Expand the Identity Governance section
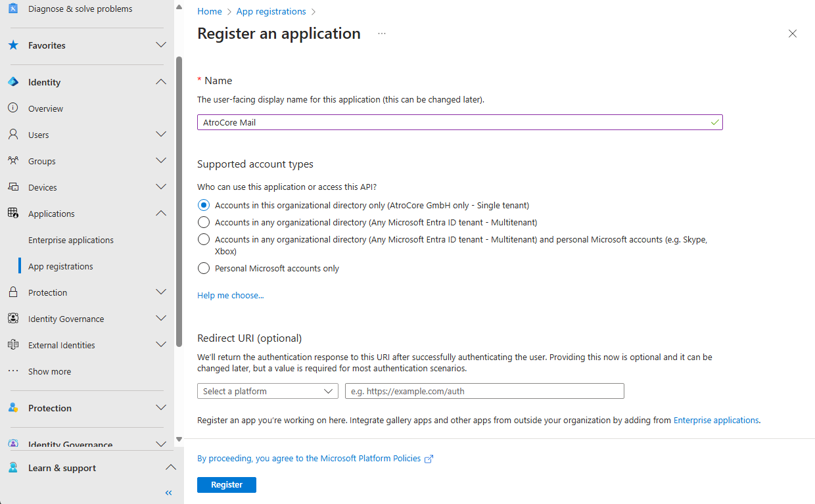This screenshot has height=504, width=815. pyautogui.click(x=161, y=444)
